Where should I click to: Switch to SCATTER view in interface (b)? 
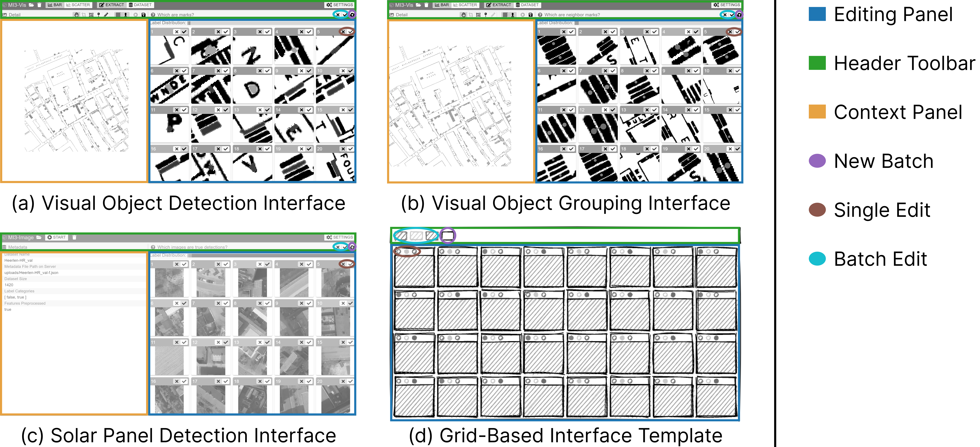465,5
